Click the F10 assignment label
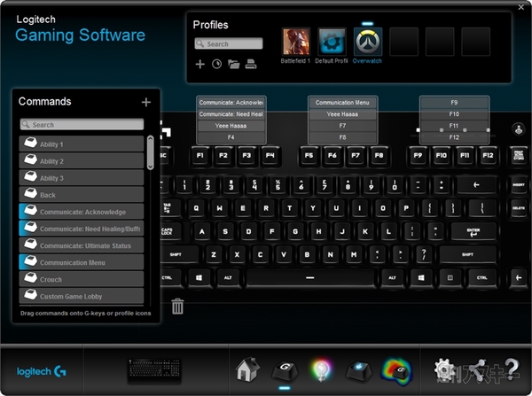This screenshot has width=532, height=396. pos(454,114)
